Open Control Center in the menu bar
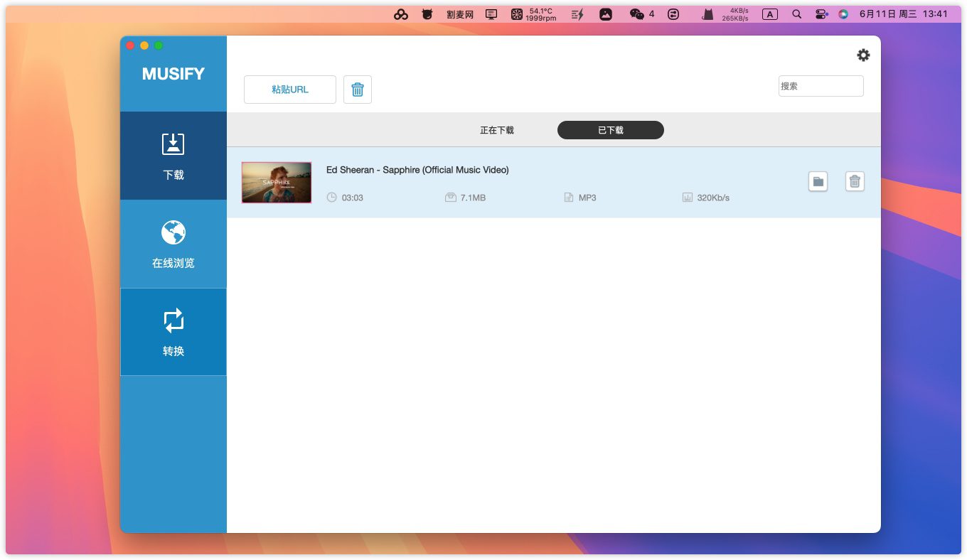This screenshot has width=967, height=560. click(821, 14)
